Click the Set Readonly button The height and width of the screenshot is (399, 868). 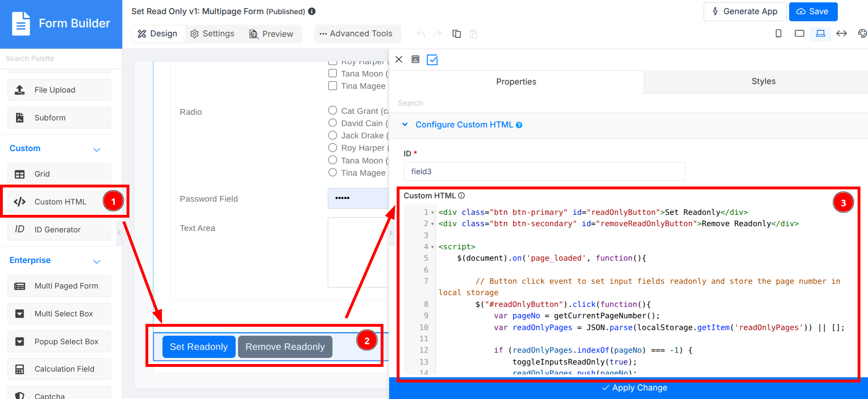click(x=199, y=347)
